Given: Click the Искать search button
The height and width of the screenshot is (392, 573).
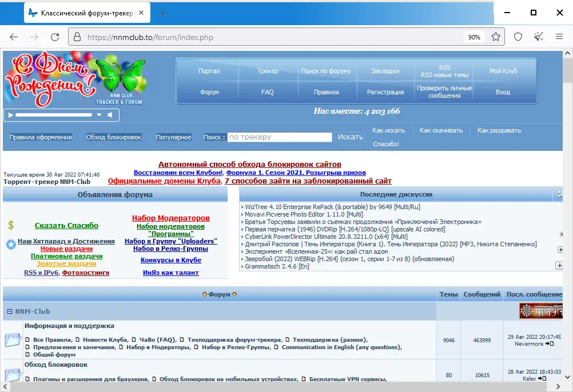Looking at the screenshot, I should point(350,137).
